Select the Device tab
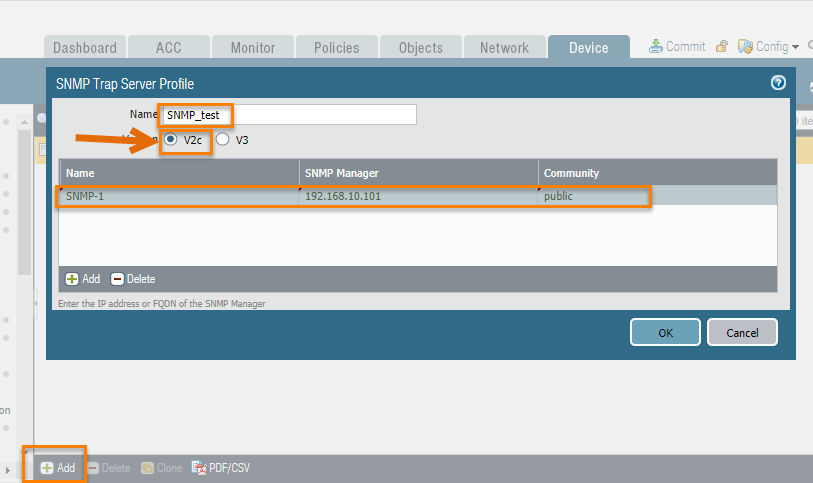This screenshot has height=483, width=813. 588,47
